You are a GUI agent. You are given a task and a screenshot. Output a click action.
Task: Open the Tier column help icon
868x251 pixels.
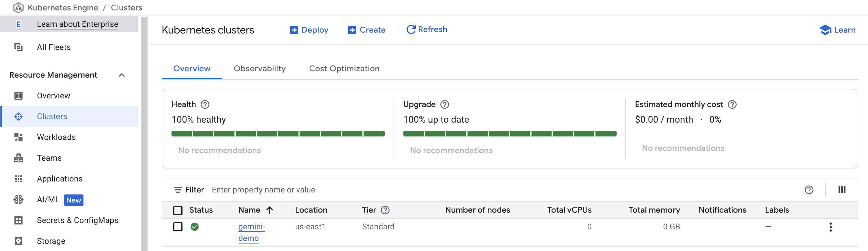tap(385, 210)
